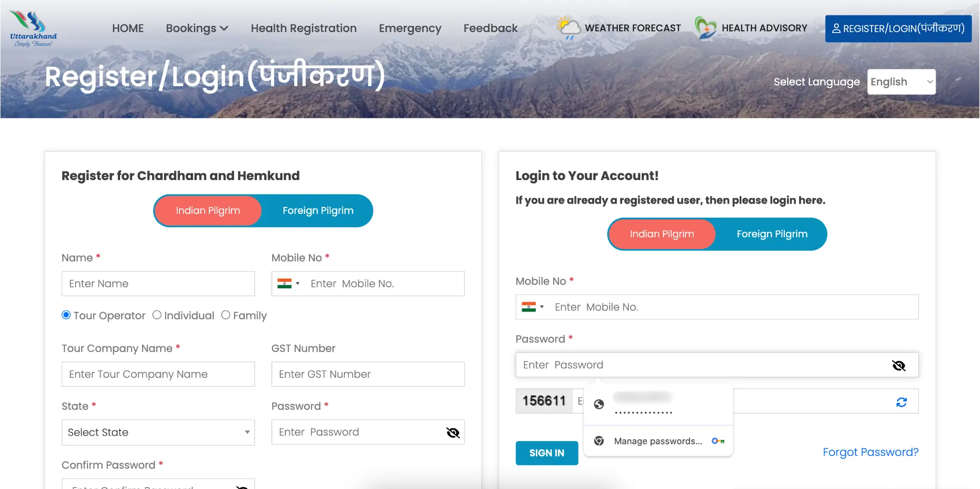Image resolution: width=980 pixels, height=489 pixels.
Task: Click the Uttarakhand Simply Heaven logo
Action: click(x=33, y=29)
